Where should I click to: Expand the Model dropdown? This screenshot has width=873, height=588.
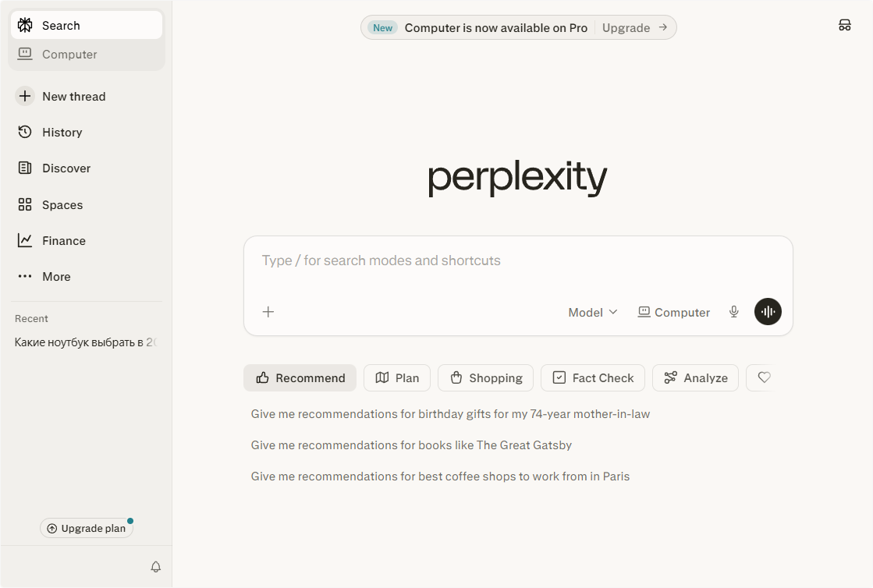coord(593,312)
